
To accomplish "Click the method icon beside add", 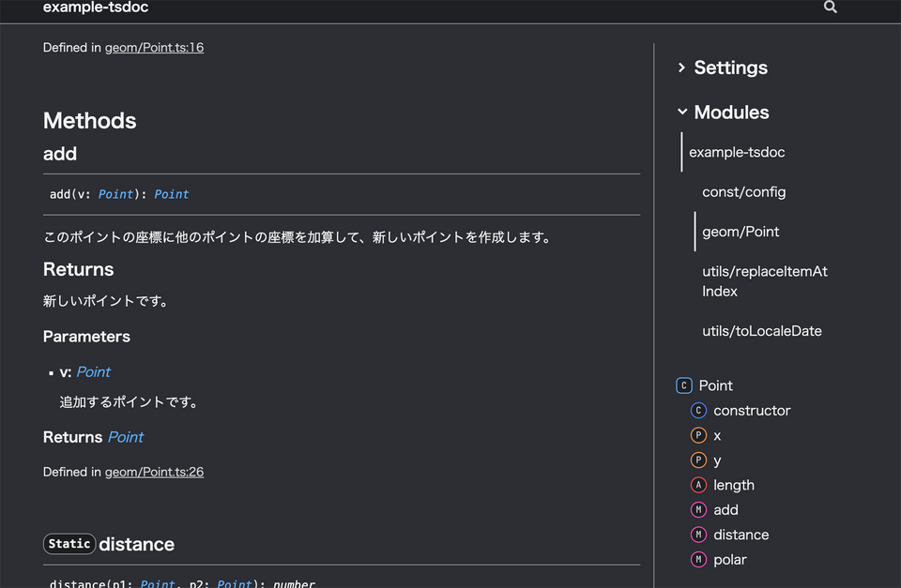I will [698, 509].
